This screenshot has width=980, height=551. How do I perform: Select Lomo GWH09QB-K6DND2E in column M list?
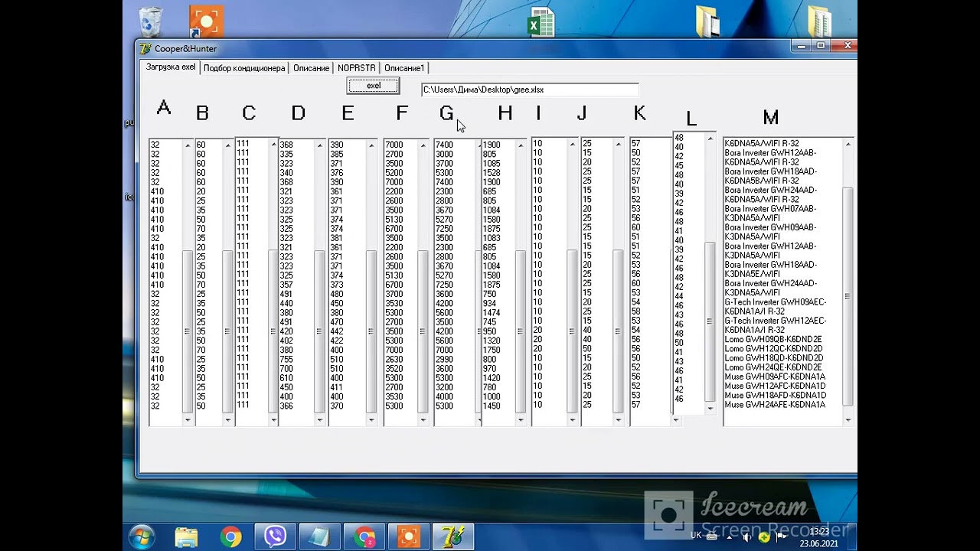[x=773, y=340]
